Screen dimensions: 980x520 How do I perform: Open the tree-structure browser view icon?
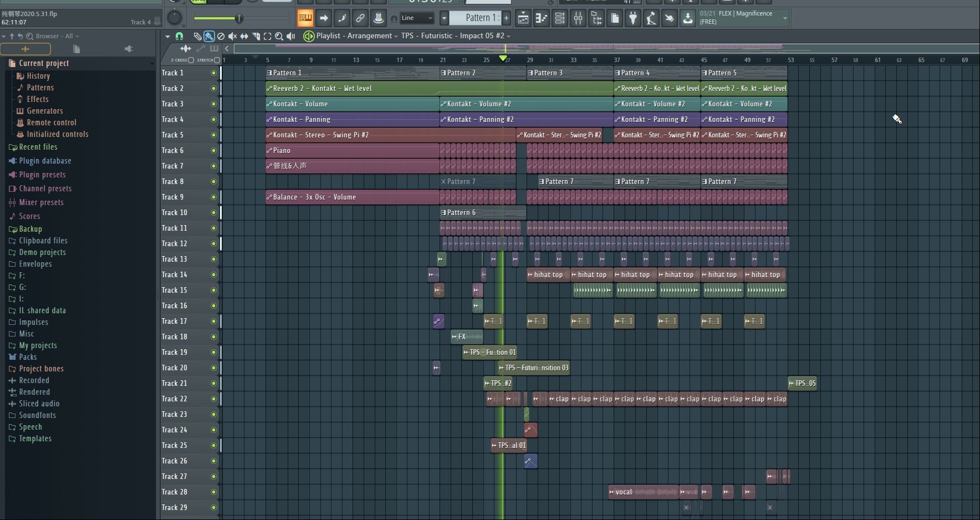click(596, 18)
